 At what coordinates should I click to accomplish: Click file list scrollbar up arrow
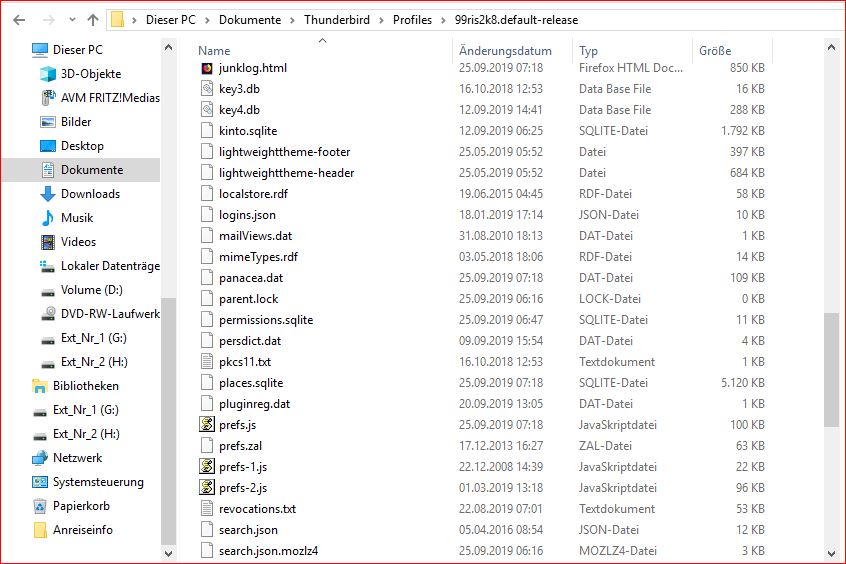831,47
